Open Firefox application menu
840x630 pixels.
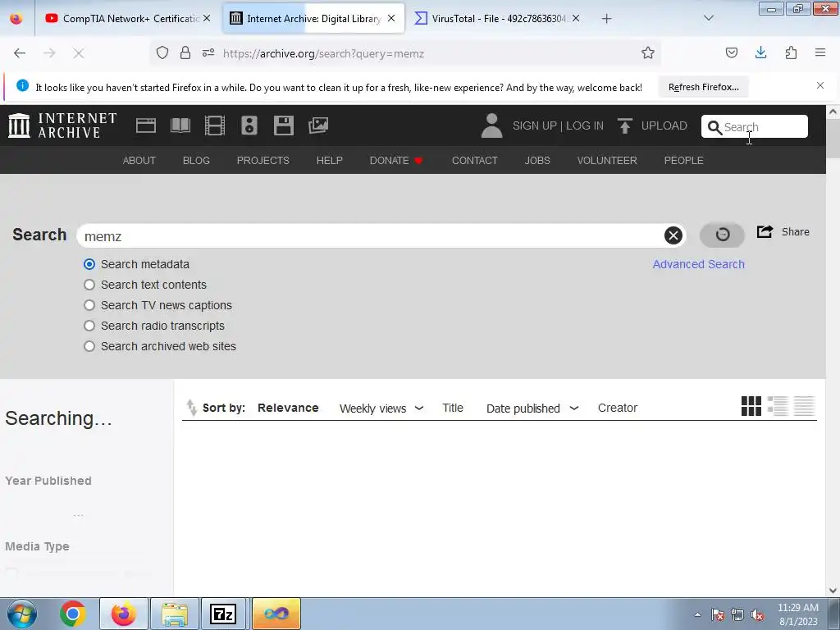820,53
